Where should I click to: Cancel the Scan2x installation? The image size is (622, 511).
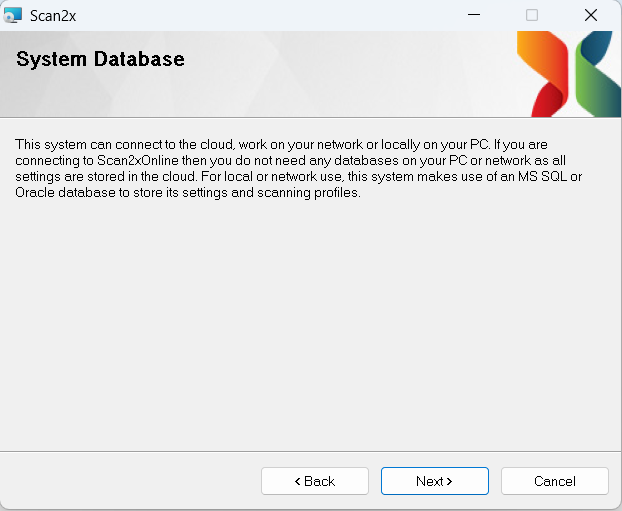pyautogui.click(x=554, y=481)
